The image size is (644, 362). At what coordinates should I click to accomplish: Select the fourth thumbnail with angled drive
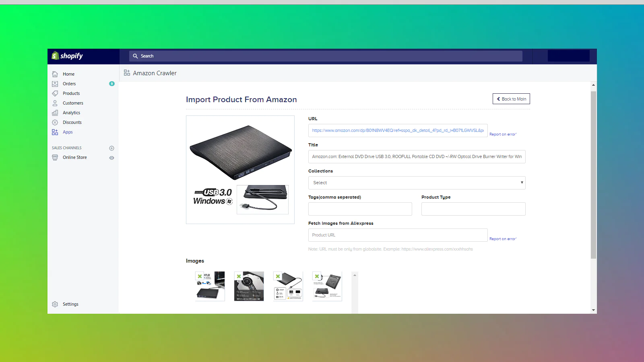327,286
